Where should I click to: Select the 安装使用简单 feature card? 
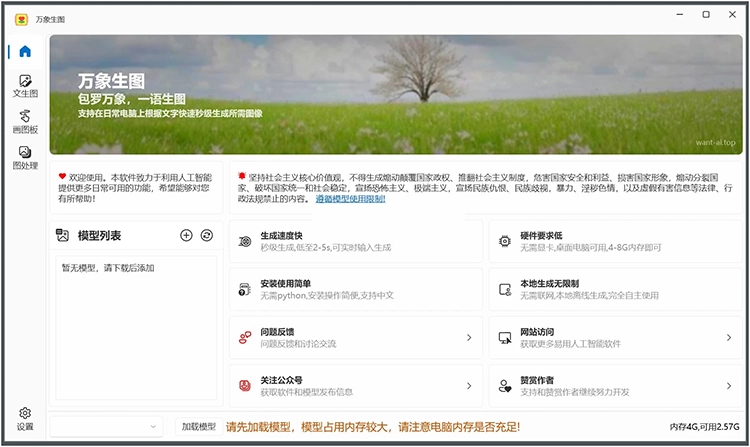tap(356, 289)
